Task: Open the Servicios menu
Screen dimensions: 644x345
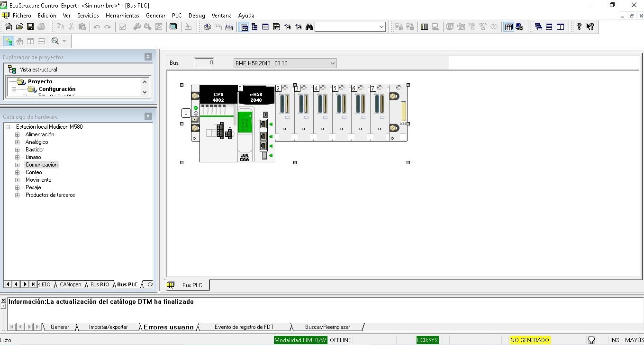Action: pos(88,16)
